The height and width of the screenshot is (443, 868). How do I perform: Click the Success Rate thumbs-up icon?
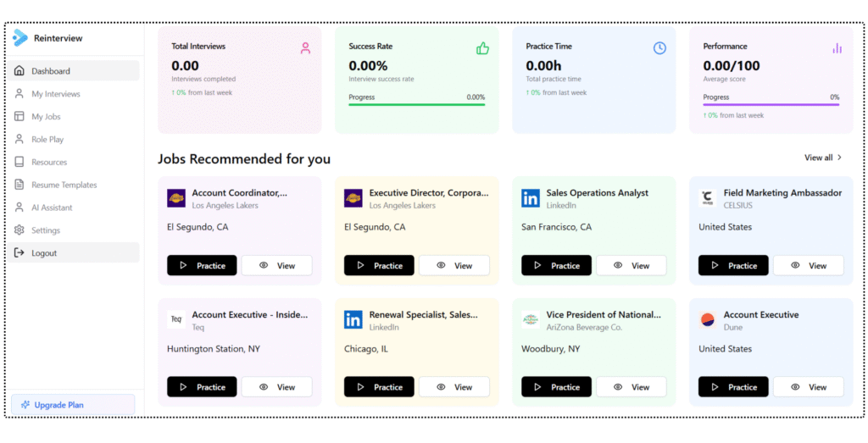482,48
